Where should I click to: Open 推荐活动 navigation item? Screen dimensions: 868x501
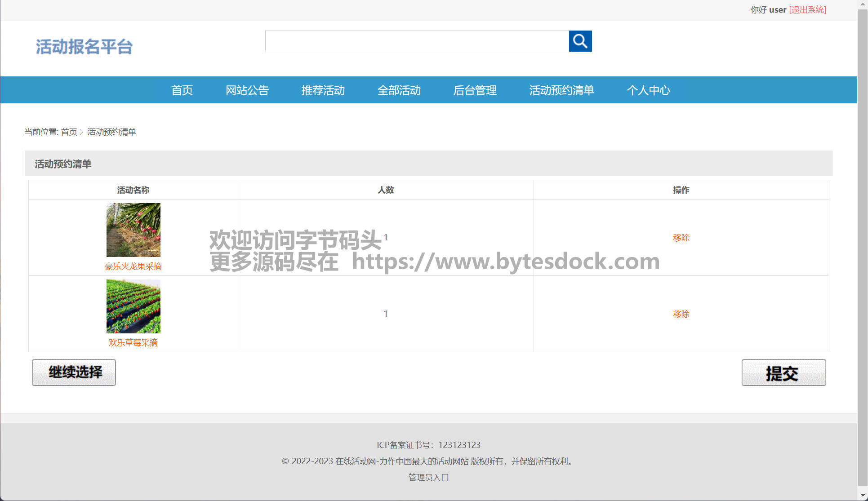pyautogui.click(x=323, y=90)
